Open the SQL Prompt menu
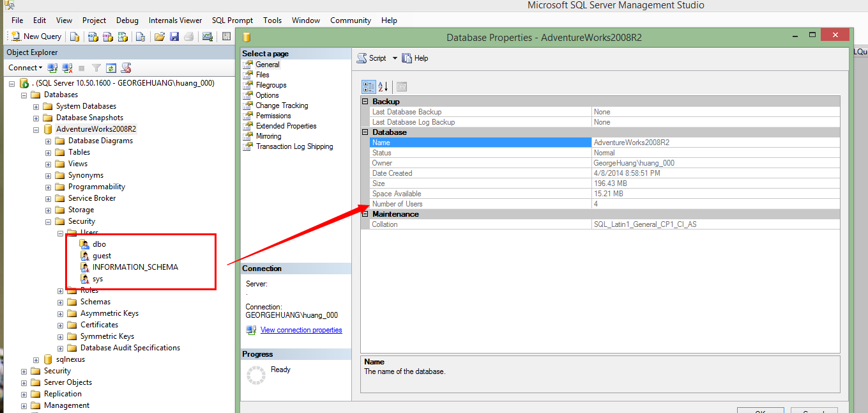This screenshot has width=868, height=413. 232,20
